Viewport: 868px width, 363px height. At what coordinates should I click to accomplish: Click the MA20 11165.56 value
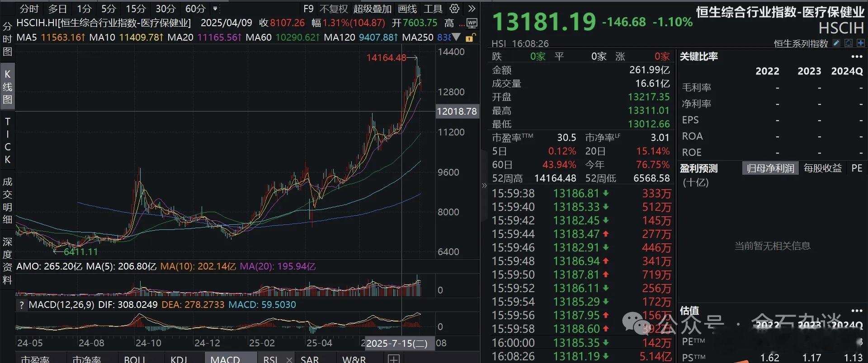[220, 37]
